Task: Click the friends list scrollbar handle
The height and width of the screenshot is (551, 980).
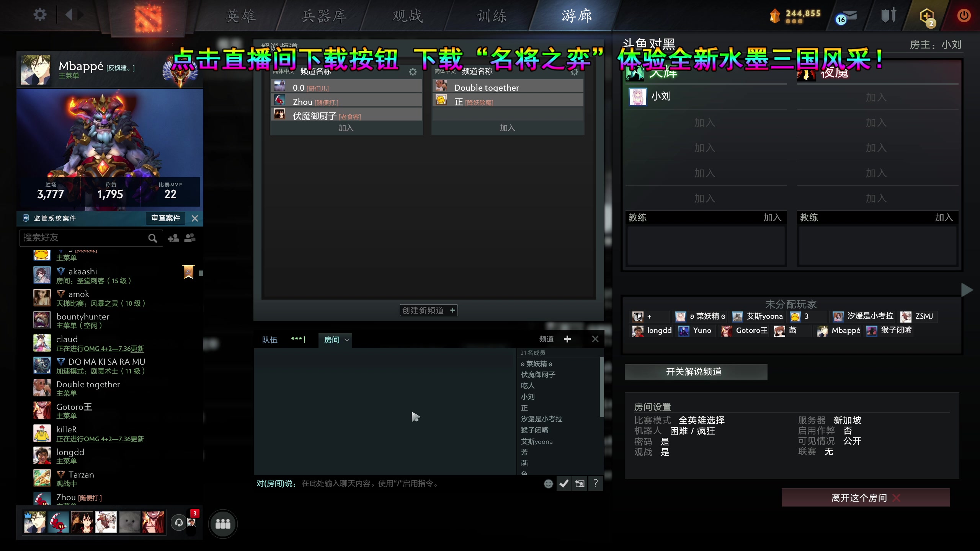Action: pyautogui.click(x=201, y=273)
